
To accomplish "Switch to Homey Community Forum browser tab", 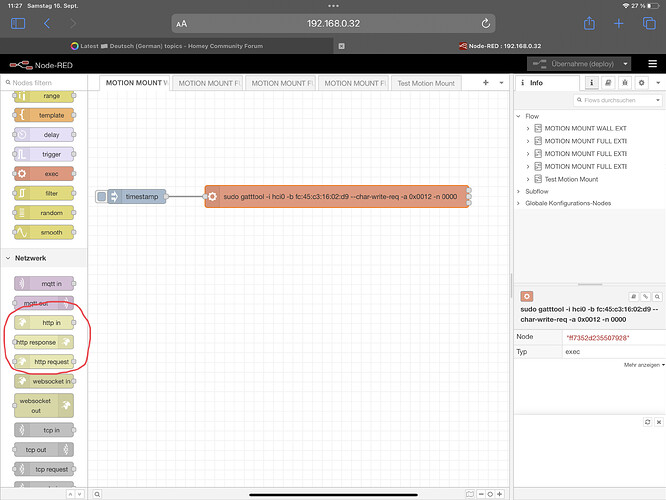I will click(x=167, y=46).
